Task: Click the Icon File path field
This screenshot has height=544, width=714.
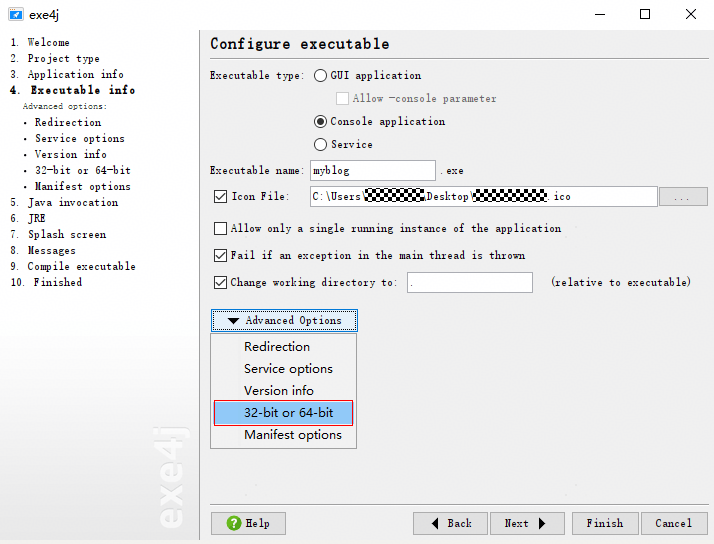Action: (x=484, y=197)
